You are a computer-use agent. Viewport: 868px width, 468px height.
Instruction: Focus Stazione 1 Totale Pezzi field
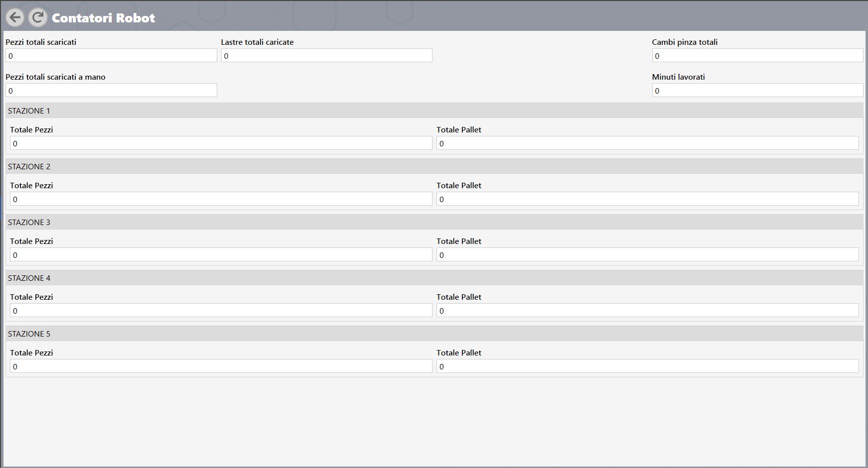(x=221, y=143)
